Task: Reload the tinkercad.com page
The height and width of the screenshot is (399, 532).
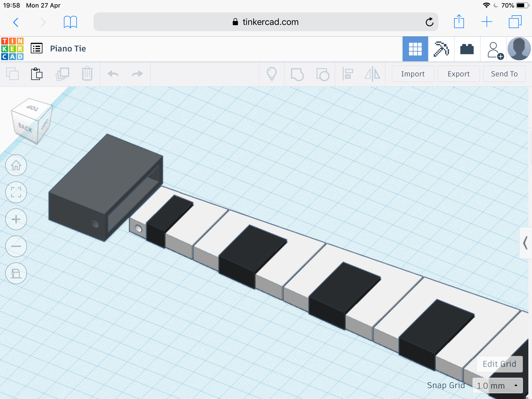Action: tap(429, 22)
